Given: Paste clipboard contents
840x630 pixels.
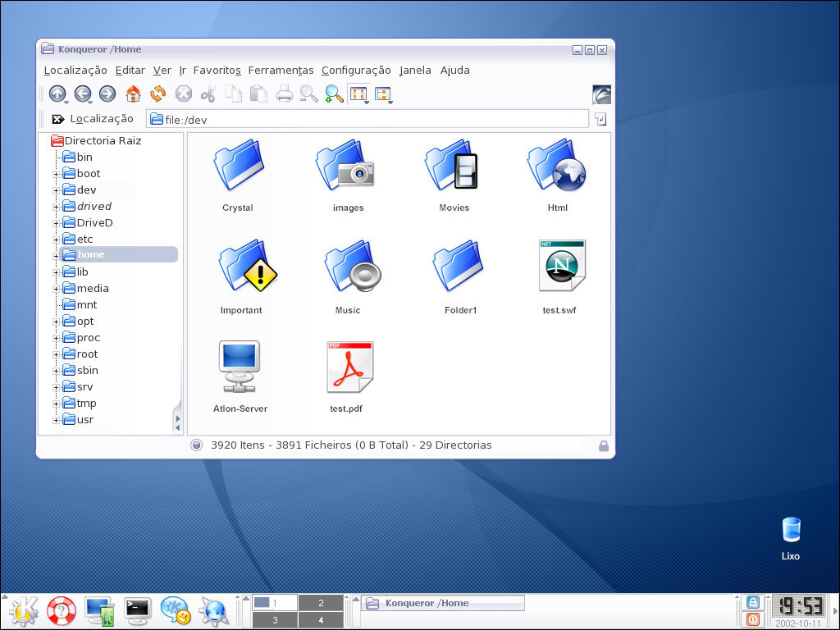Looking at the screenshot, I should (x=258, y=94).
